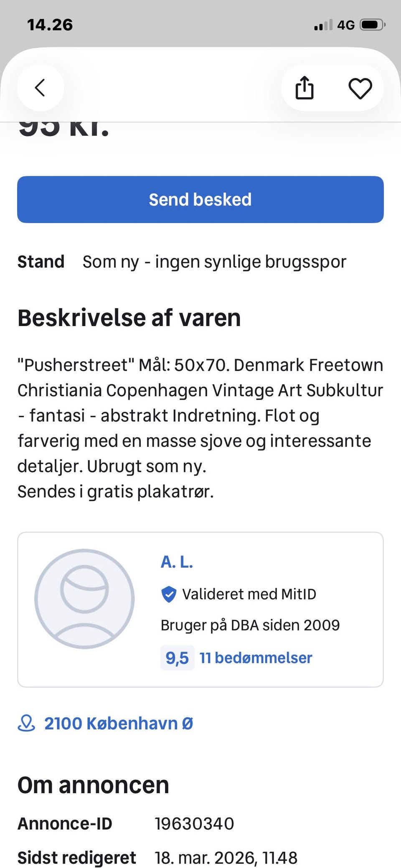The height and width of the screenshot is (868, 401).
Task: Tap the share icon
Action: point(305,88)
